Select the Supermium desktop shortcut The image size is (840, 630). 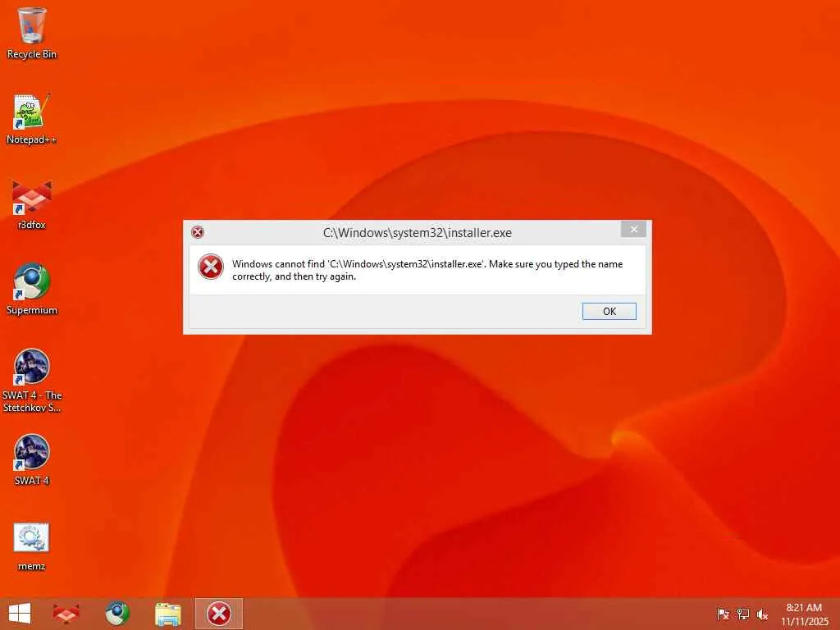click(32, 290)
